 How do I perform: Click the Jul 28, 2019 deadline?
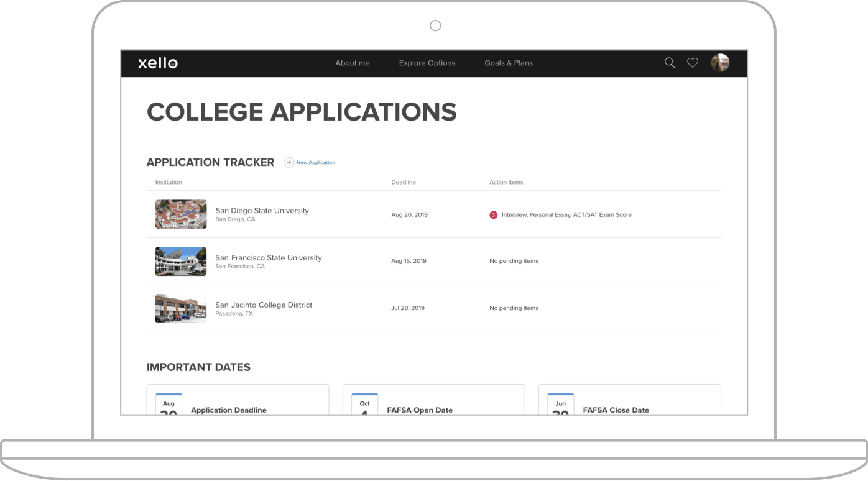[x=408, y=308]
